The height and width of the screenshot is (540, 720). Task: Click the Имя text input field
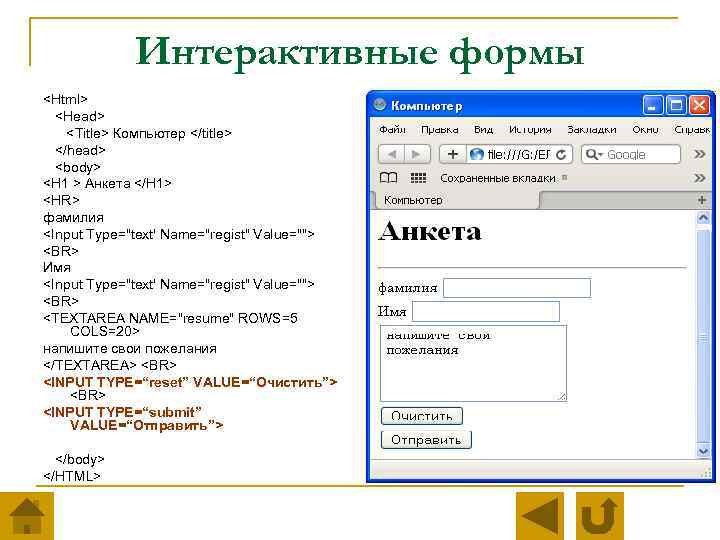click(x=486, y=311)
